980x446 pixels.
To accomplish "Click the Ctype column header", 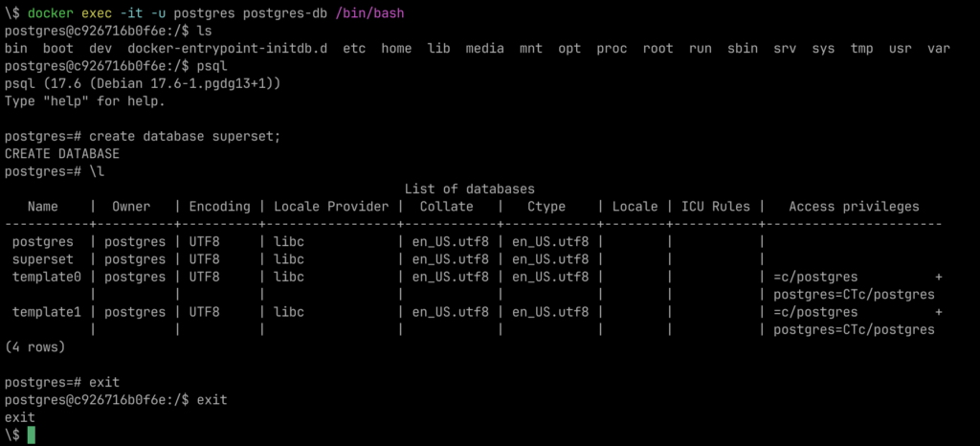I will tap(546, 207).
